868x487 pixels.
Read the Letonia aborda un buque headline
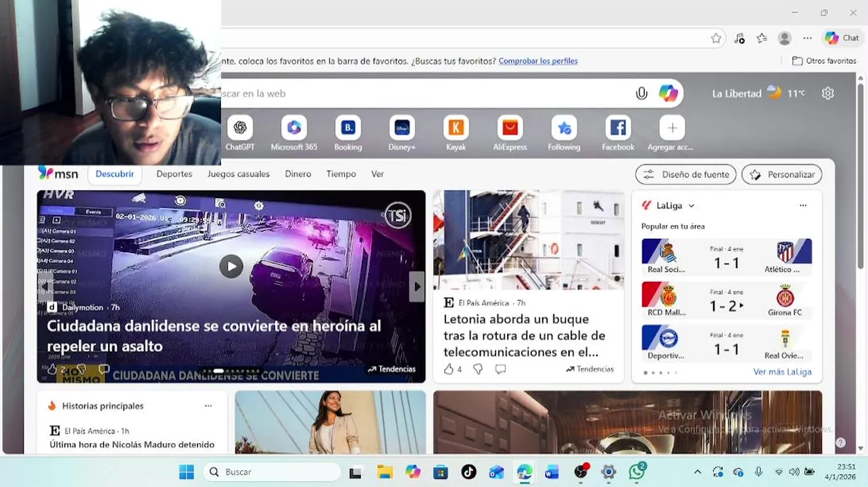[x=524, y=335]
